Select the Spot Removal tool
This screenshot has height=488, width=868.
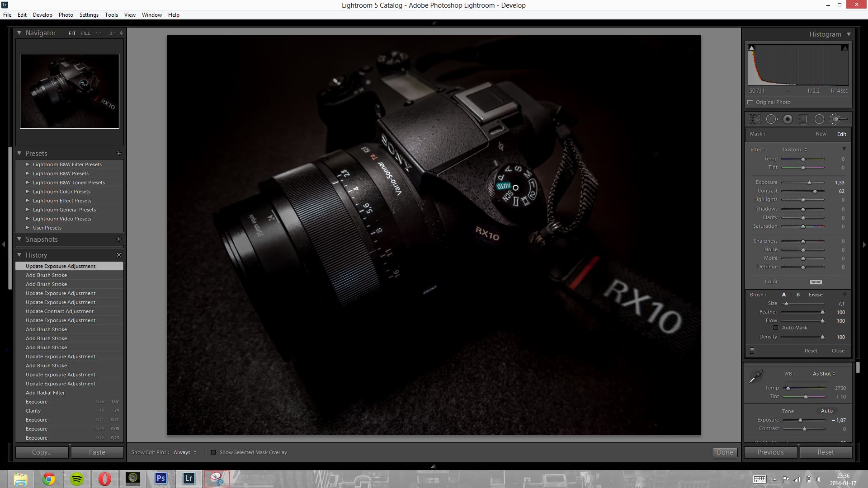772,119
